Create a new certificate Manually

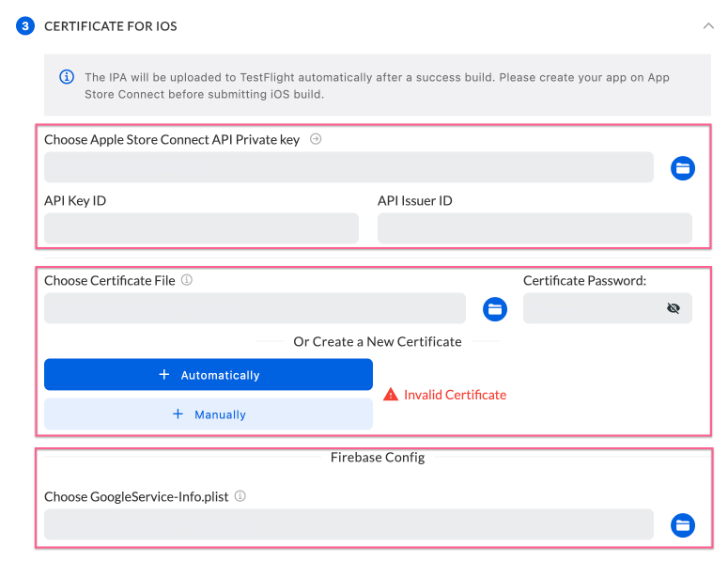click(209, 414)
